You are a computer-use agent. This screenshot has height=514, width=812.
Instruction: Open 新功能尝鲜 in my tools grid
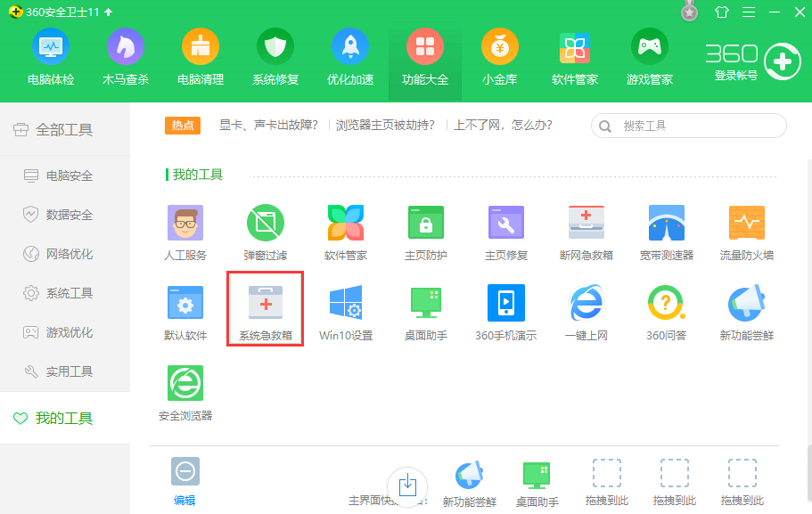coord(747,313)
